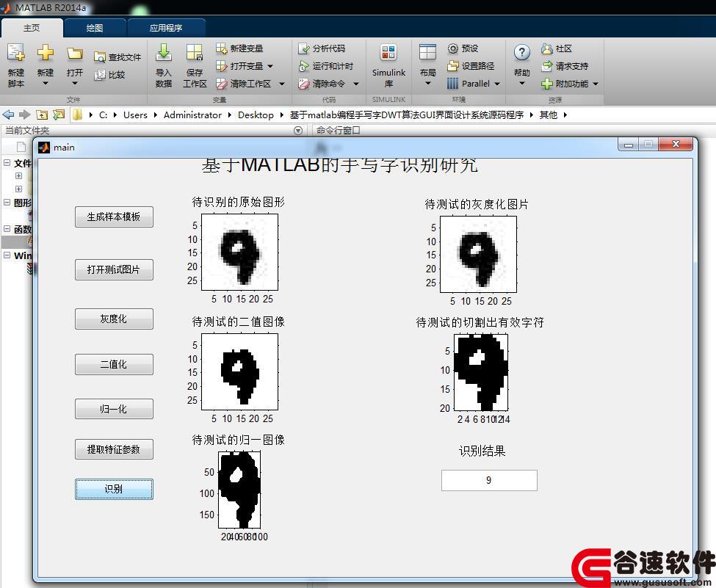
Task: Click Users in the address path
Action: click(x=135, y=115)
